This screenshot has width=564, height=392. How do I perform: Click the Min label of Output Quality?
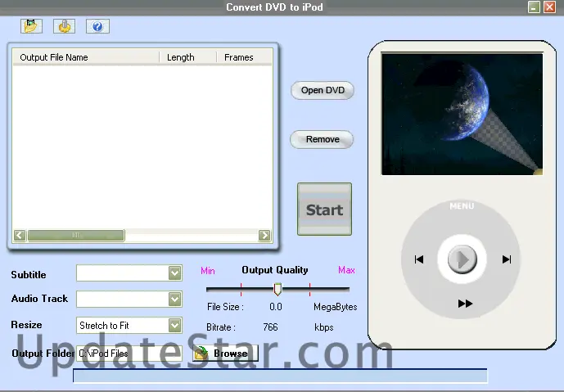tap(208, 270)
